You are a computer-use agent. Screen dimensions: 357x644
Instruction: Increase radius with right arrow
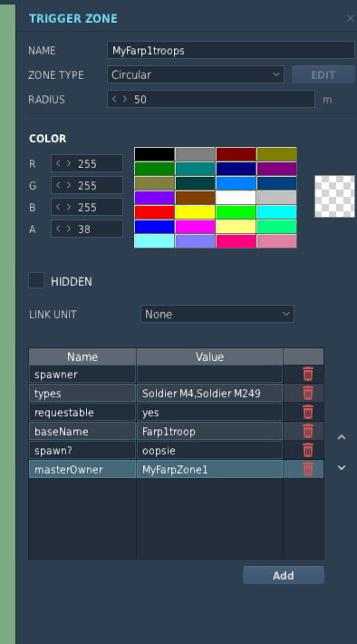pyautogui.click(x=124, y=99)
